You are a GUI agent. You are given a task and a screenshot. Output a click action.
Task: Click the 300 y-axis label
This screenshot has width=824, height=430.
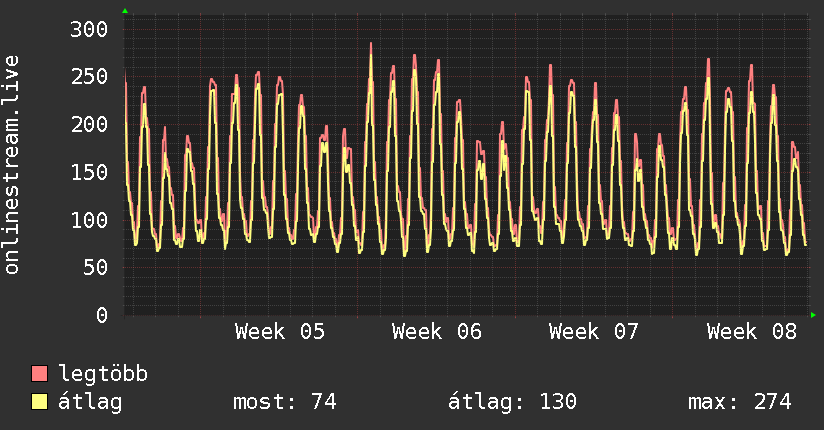point(89,29)
